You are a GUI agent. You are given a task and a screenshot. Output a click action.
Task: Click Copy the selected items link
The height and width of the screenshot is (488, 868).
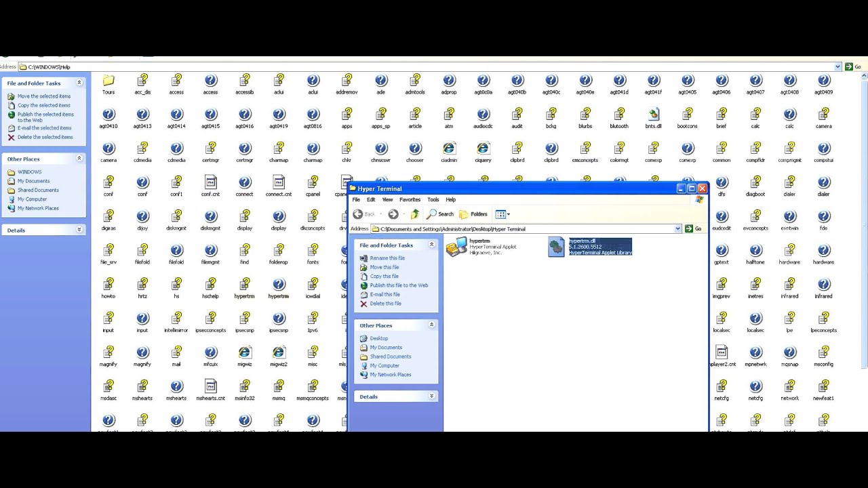click(43, 105)
